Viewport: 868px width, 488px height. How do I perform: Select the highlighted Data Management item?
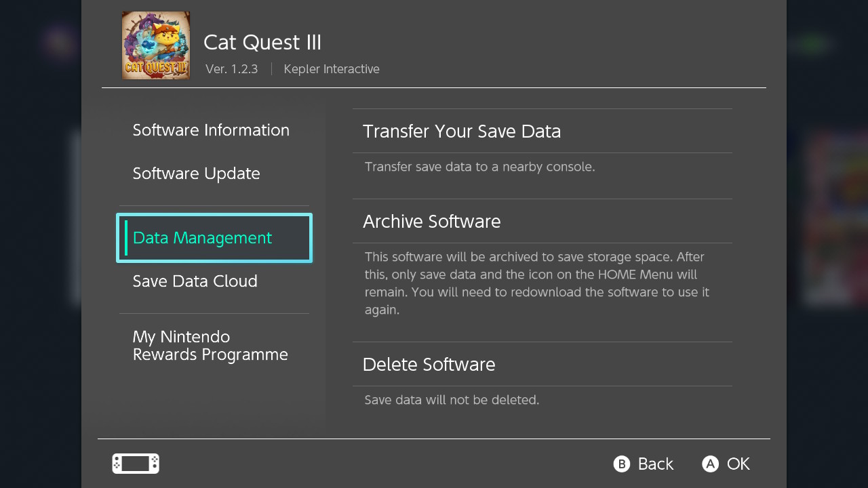[214, 238]
